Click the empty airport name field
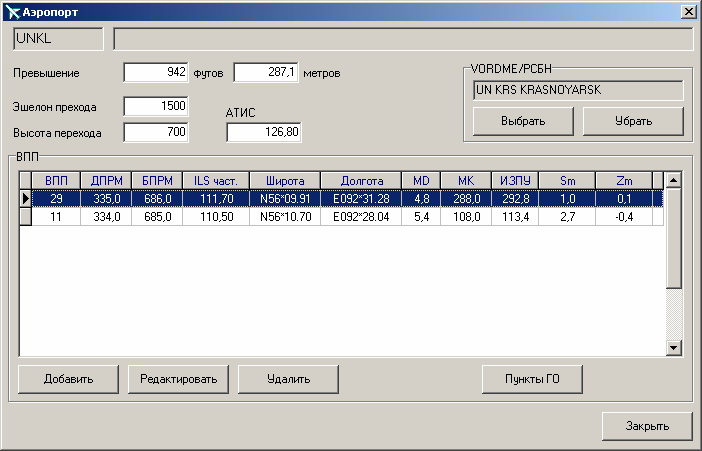Viewport: 702px width, 451px height. tap(403, 39)
